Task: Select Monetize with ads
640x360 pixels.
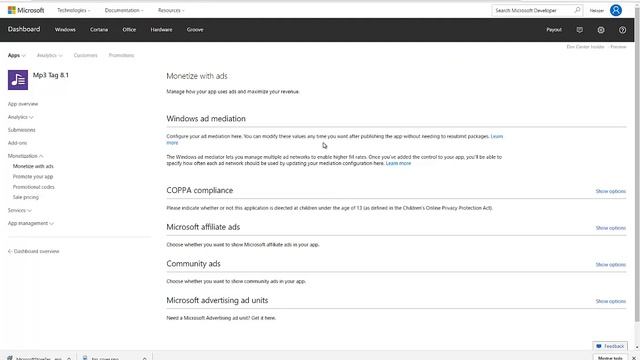Action: pyautogui.click(x=33, y=166)
